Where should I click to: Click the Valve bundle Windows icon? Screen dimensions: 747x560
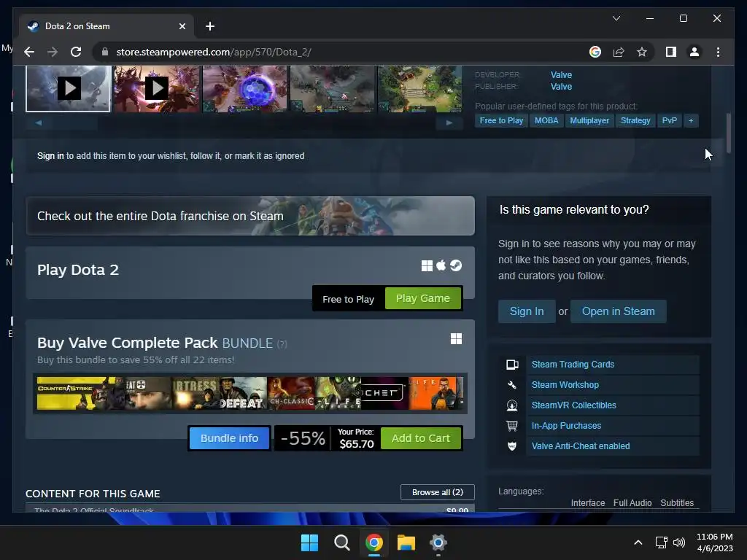[x=457, y=338]
